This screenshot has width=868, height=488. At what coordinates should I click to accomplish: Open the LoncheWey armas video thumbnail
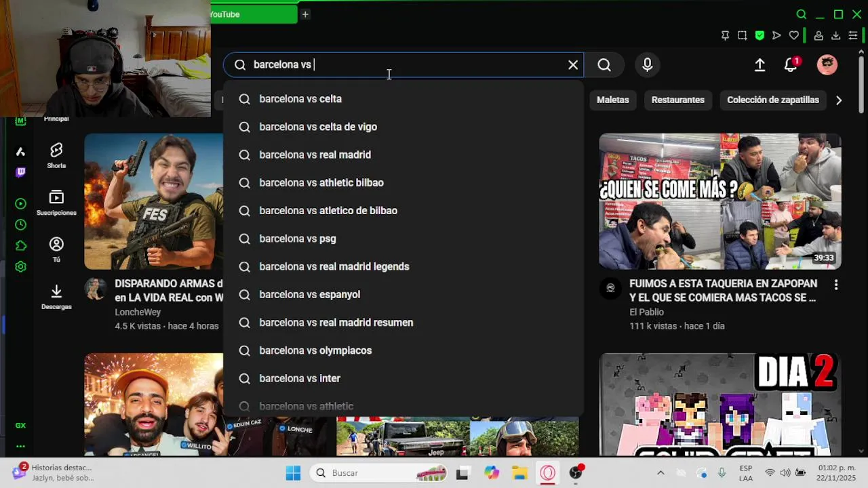[154, 201]
